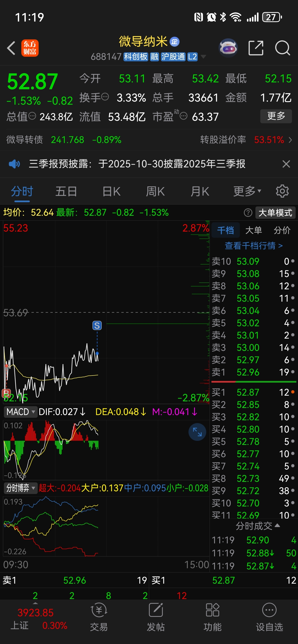Tap the 换手 info icon

pyautogui.click(x=105, y=97)
